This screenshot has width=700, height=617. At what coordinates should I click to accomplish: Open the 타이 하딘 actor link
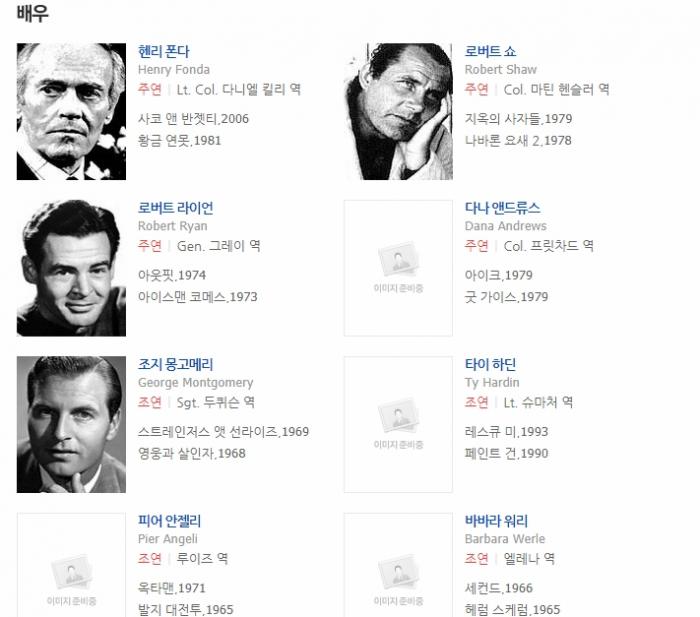490,365
